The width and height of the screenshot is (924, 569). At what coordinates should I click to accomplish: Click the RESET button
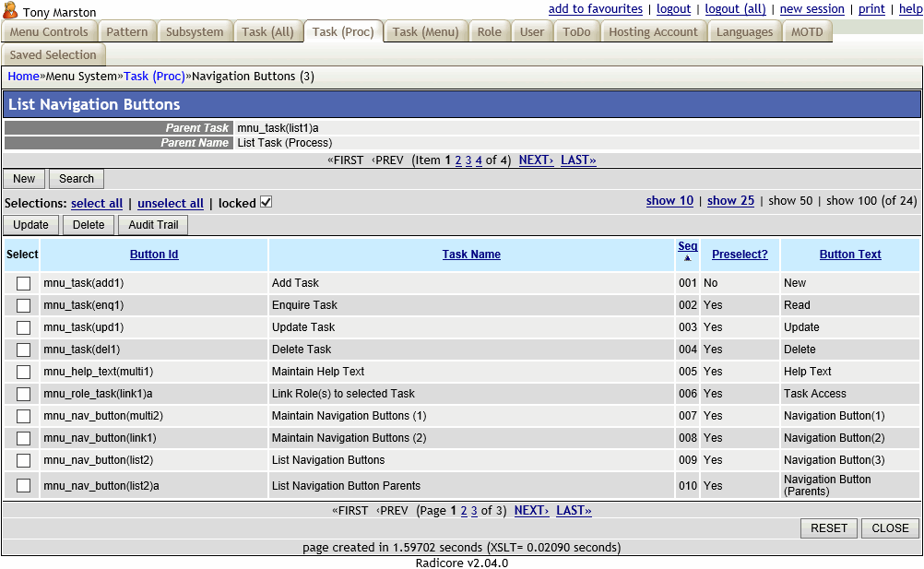click(828, 528)
